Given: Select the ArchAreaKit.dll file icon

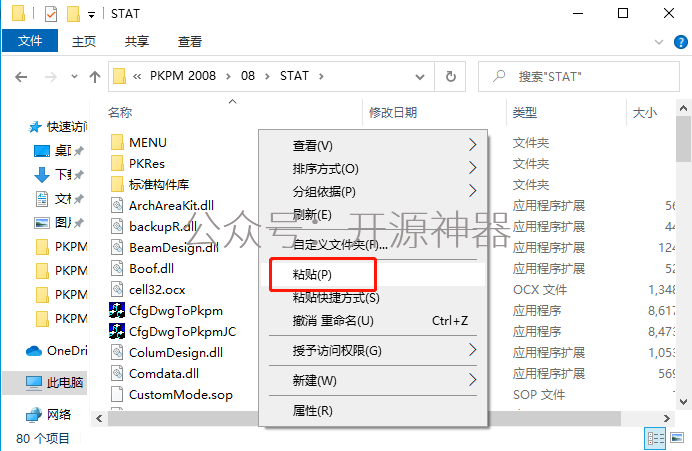Looking at the screenshot, I should pyautogui.click(x=117, y=206).
